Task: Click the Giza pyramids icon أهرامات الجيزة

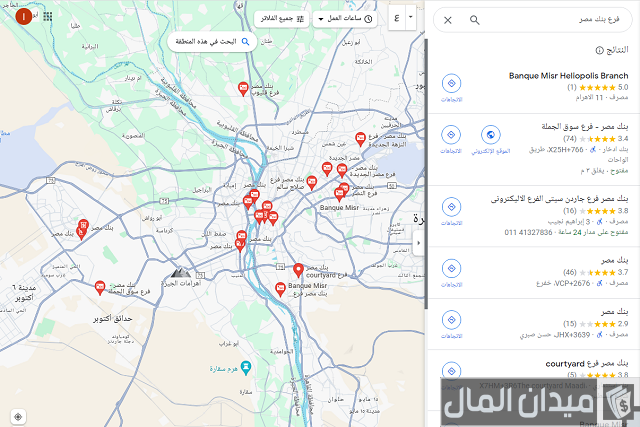Action: tap(181, 272)
